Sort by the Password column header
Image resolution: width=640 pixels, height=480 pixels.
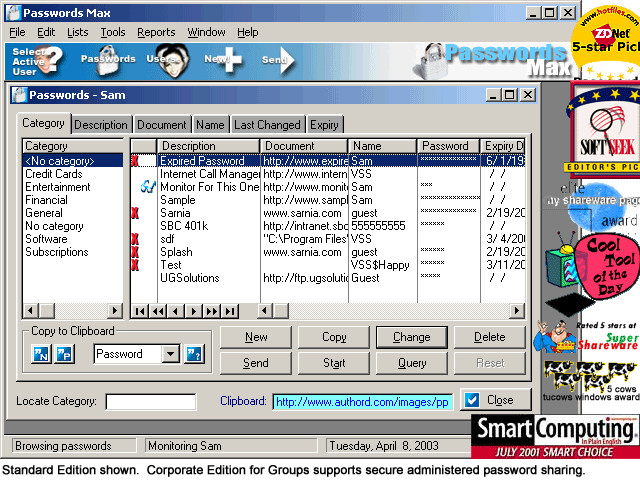pos(448,146)
